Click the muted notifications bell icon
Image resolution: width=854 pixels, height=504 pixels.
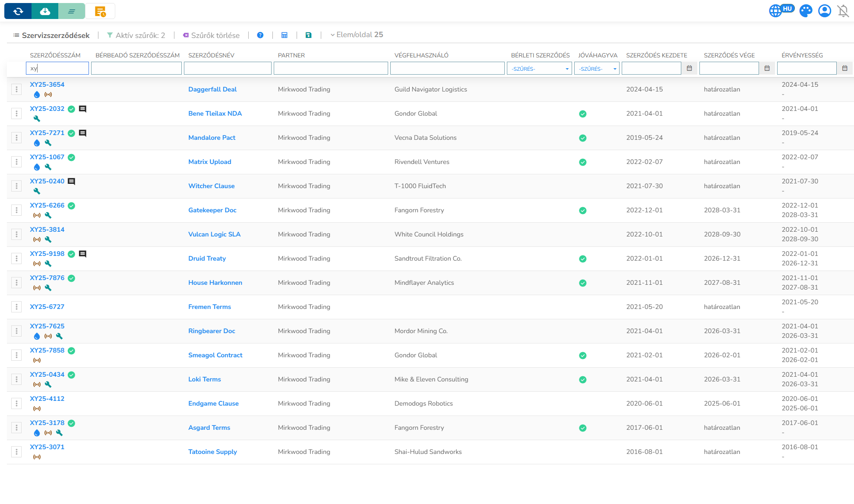[843, 11]
